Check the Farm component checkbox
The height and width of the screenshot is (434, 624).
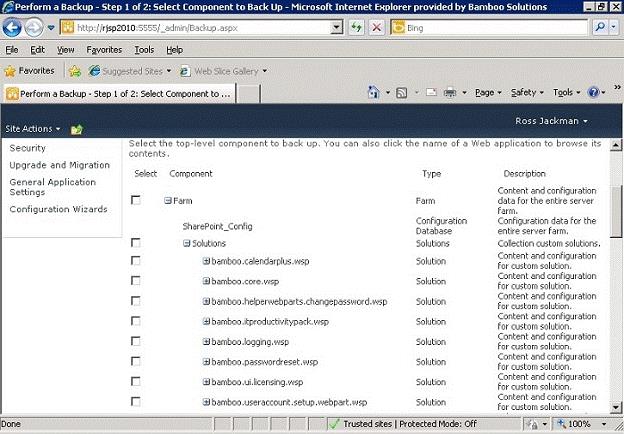[x=136, y=200]
